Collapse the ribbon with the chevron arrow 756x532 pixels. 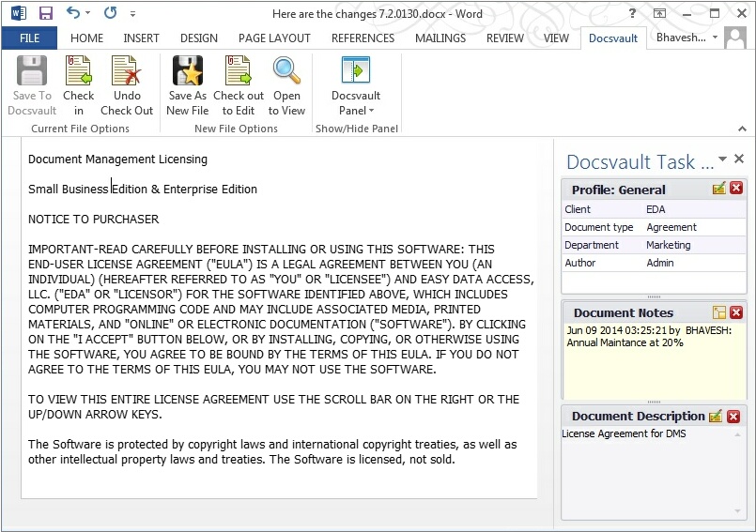(x=742, y=129)
